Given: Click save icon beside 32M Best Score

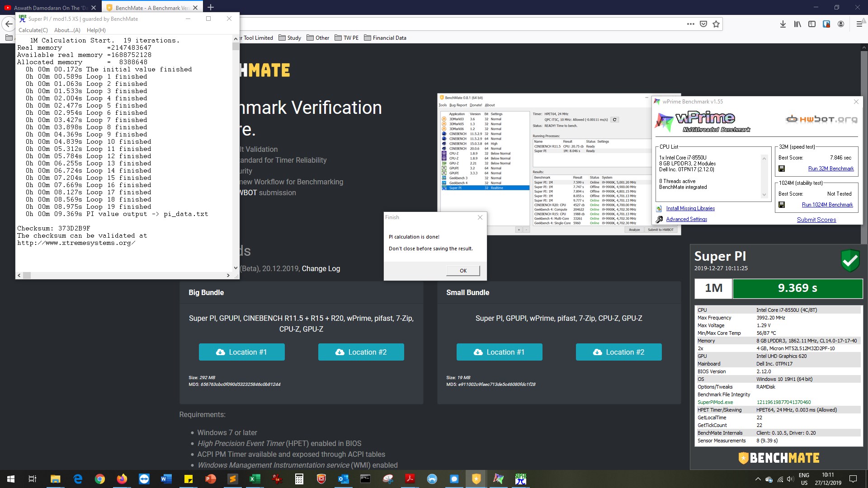Looking at the screenshot, I should click(x=782, y=169).
